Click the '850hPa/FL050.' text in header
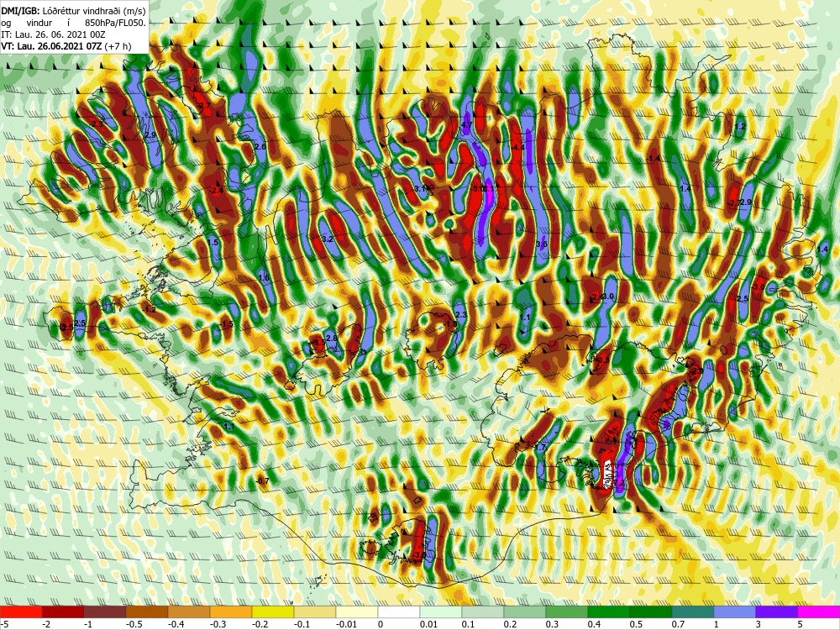 coord(115,23)
